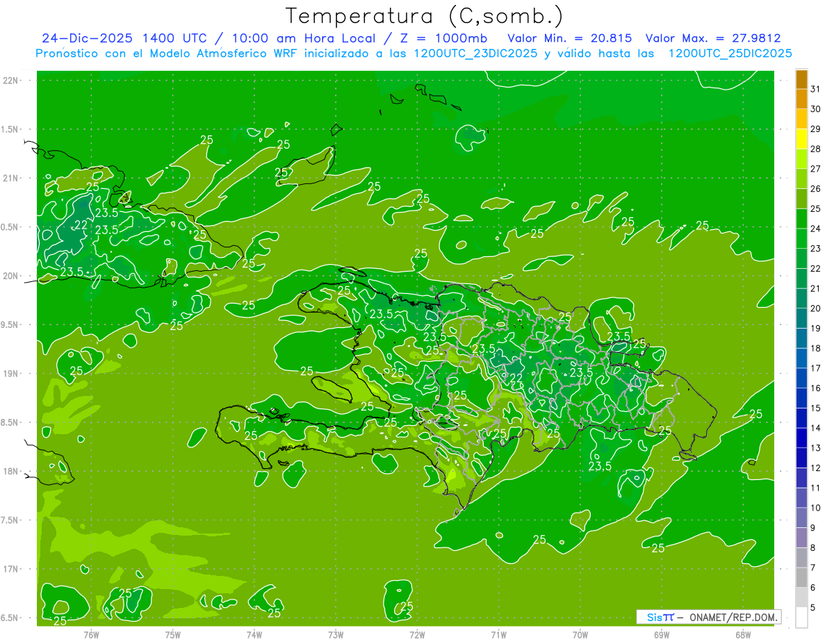834x644 pixels.
Task: Click the yellow legend band between 28 and 29
Action: (801, 139)
